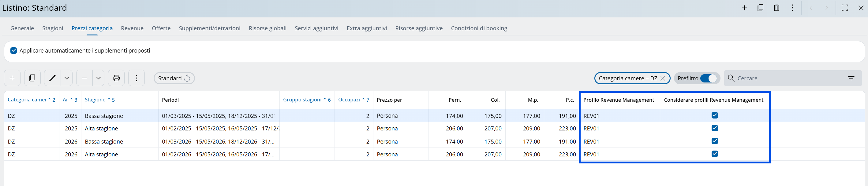Remove the Categoria camere = DZ filter
The image size is (868, 186).
pyautogui.click(x=662, y=78)
